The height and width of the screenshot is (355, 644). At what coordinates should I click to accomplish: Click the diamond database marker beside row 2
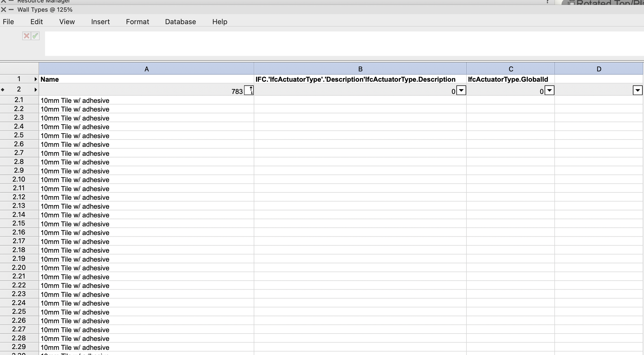[3, 90]
